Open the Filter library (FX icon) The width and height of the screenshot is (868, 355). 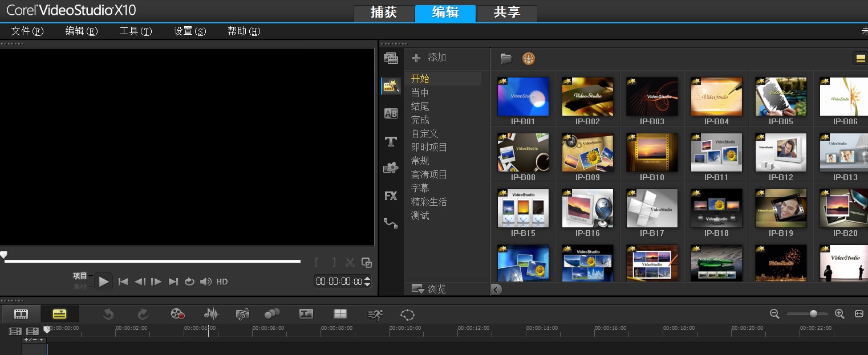(391, 196)
